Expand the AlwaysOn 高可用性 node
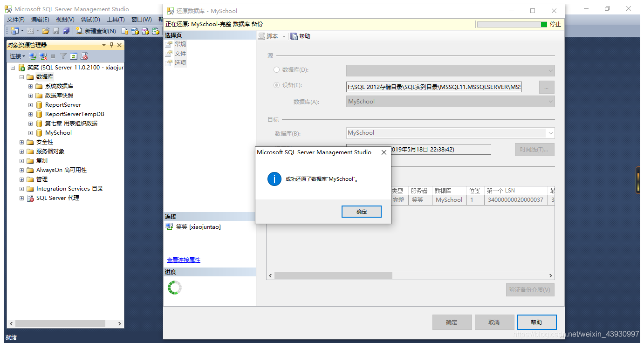Image resolution: width=644 pixels, height=343 pixels. click(x=21, y=170)
